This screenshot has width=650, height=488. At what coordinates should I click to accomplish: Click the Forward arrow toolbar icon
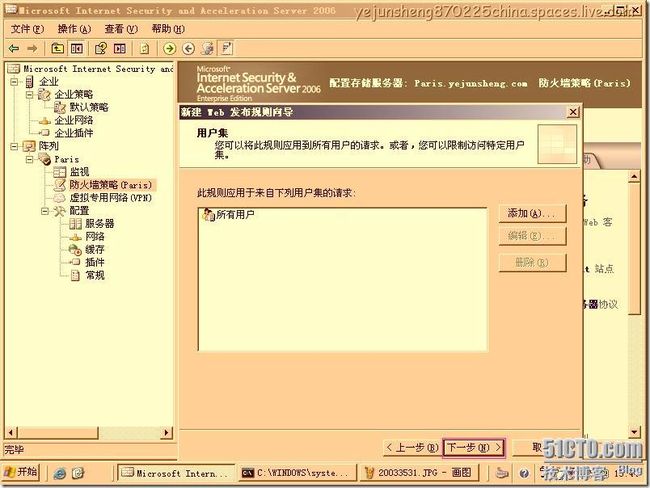(x=32, y=49)
